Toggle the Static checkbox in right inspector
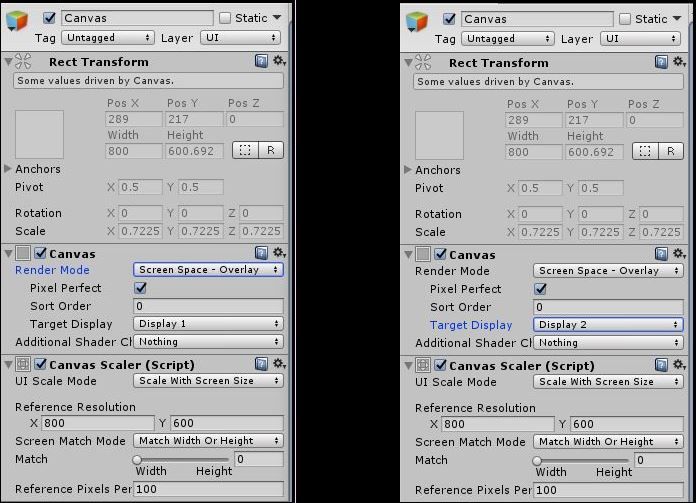Screen dimensions: 696x503 point(625,19)
